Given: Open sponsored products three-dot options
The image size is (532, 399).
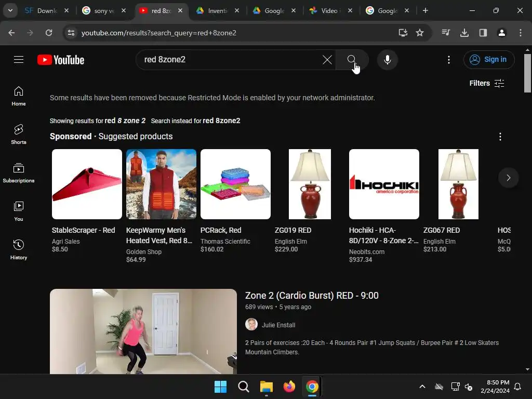Looking at the screenshot, I should [500, 137].
